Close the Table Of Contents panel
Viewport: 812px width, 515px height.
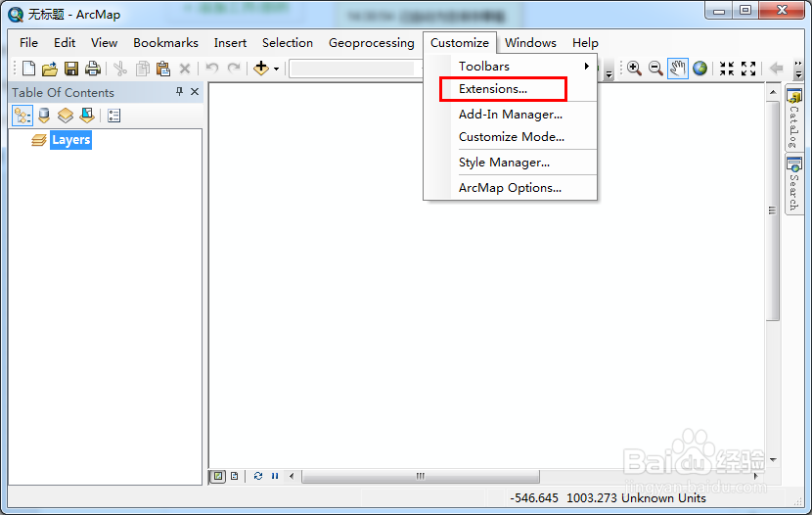[x=195, y=92]
